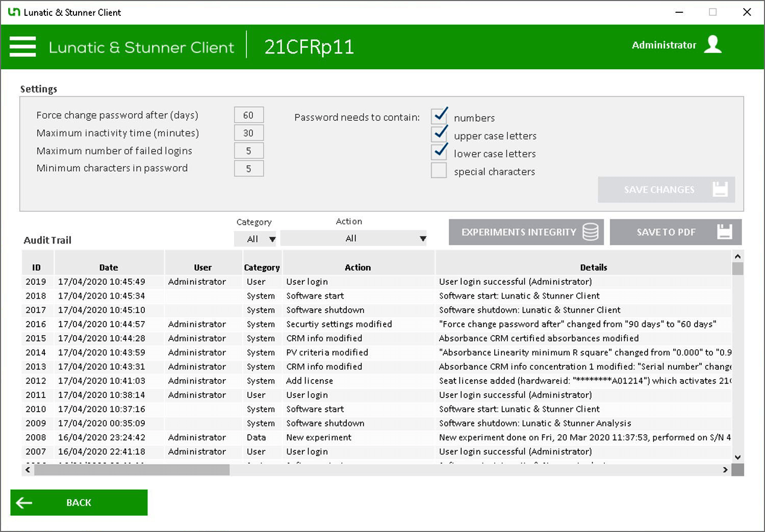Enable special characters password requirement
Viewport: 765px width, 532px height.
pos(439,170)
